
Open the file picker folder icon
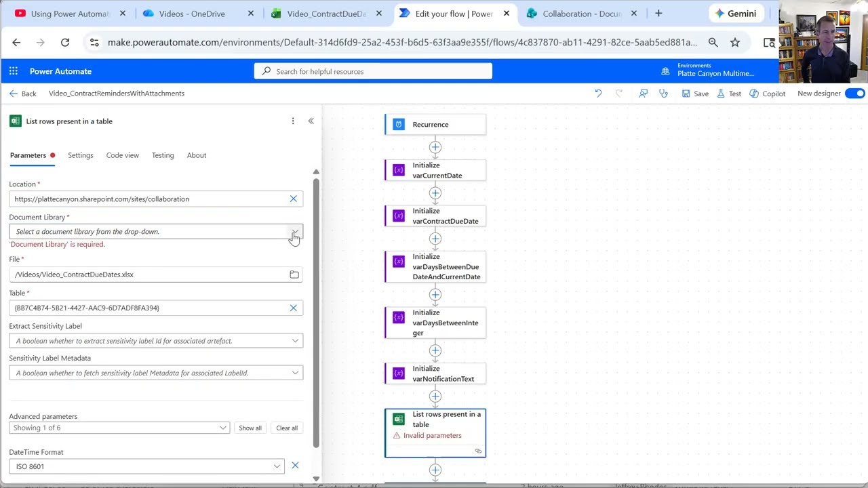(x=294, y=274)
